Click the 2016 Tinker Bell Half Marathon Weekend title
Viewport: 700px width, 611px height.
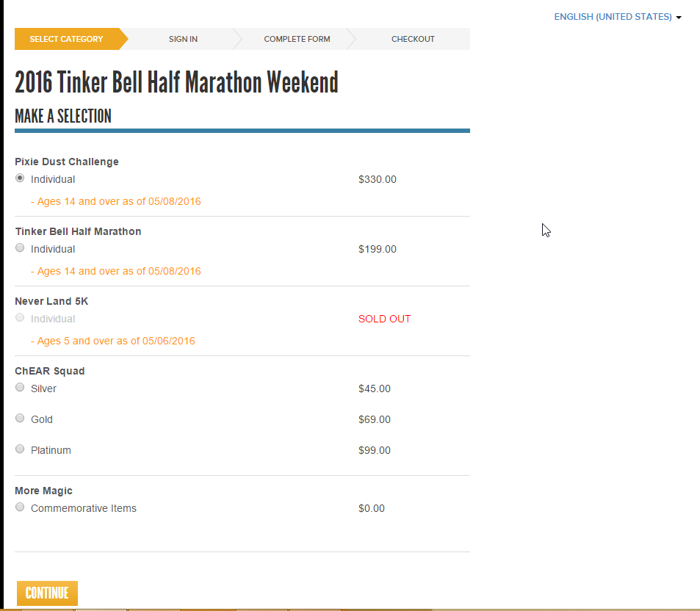tap(177, 82)
